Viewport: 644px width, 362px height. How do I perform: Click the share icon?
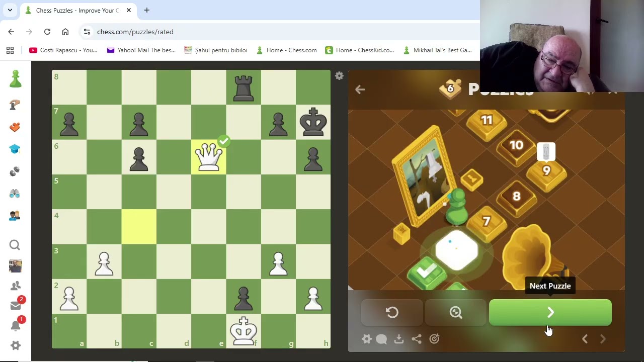(x=417, y=339)
